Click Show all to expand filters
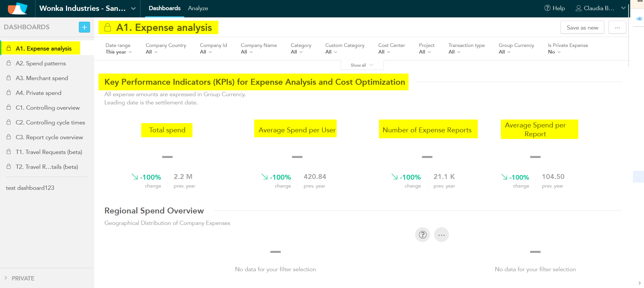The width and height of the screenshot is (644, 288). [x=362, y=65]
